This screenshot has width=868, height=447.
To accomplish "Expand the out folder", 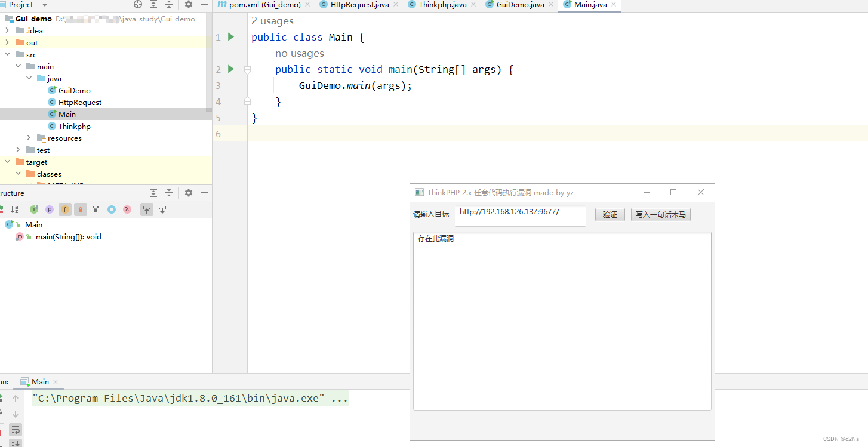I will 8,42.
